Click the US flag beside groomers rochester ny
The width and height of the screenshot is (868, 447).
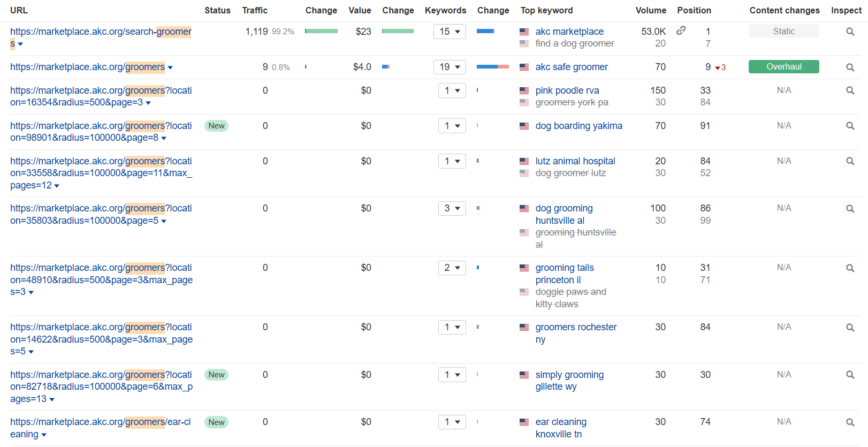(524, 328)
